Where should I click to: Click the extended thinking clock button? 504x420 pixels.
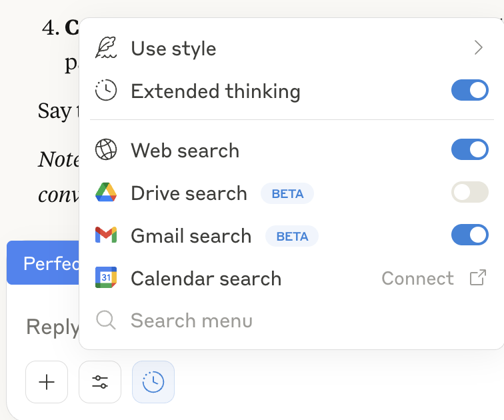coord(153,382)
